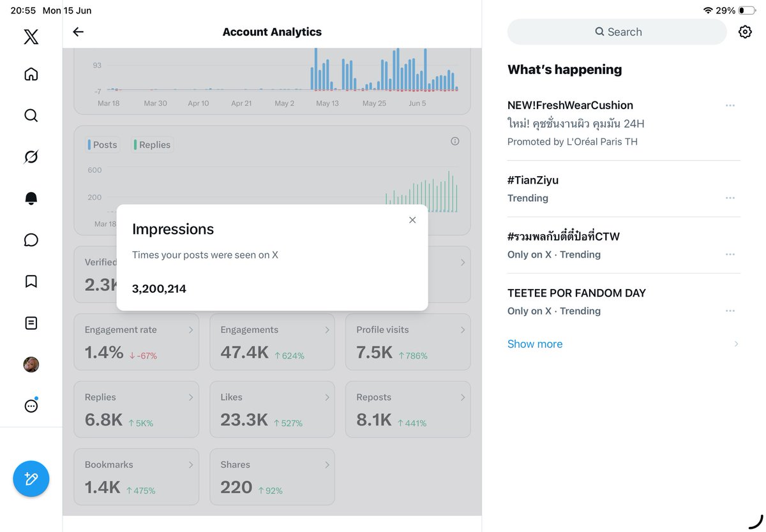Open the X logo home
The height and width of the screenshot is (532, 766).
pos(31,37)
